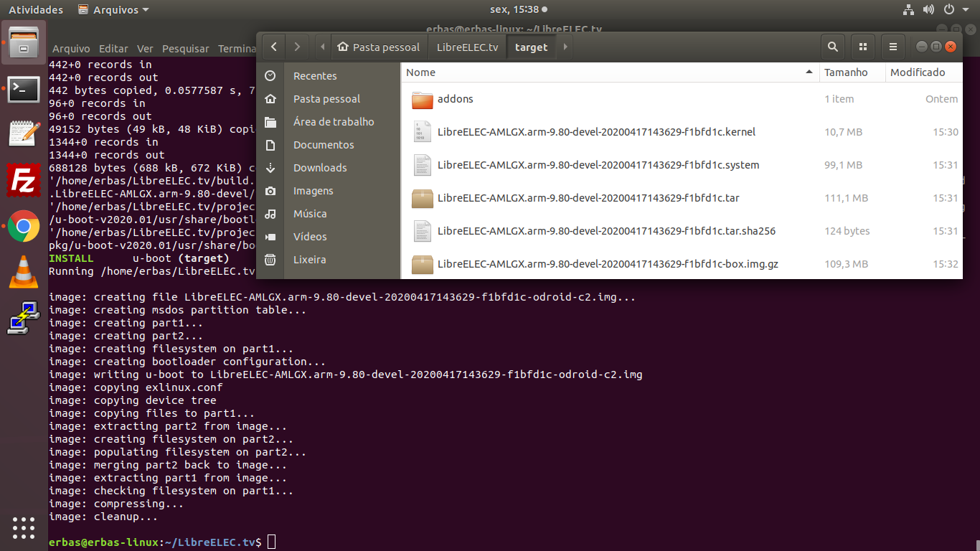This screenshot has height=551, width=980.
Task: Select Downloads in the sidebar
Action: tap(320, 167)
